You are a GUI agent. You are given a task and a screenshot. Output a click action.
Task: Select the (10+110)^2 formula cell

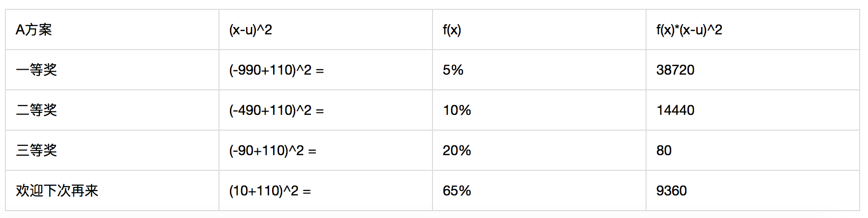tap(270, 191)
